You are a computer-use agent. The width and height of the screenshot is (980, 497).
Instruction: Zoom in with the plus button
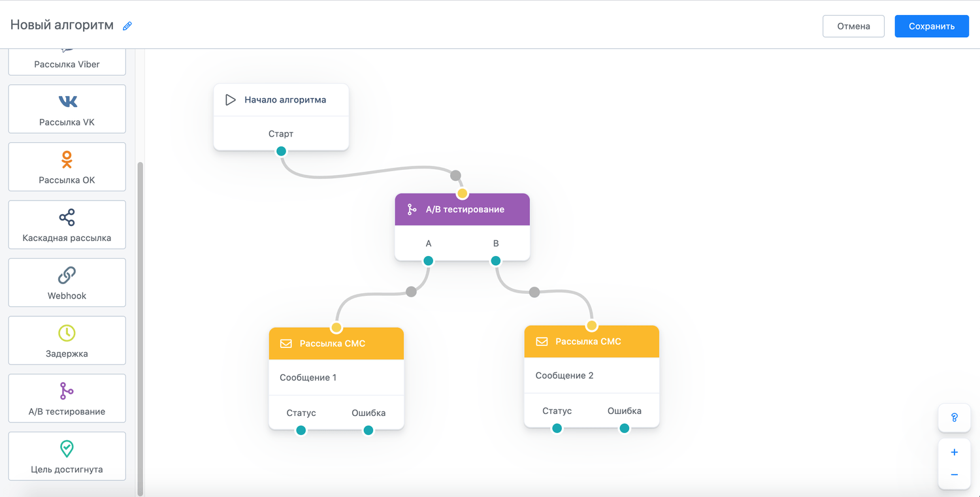point(955,452)
